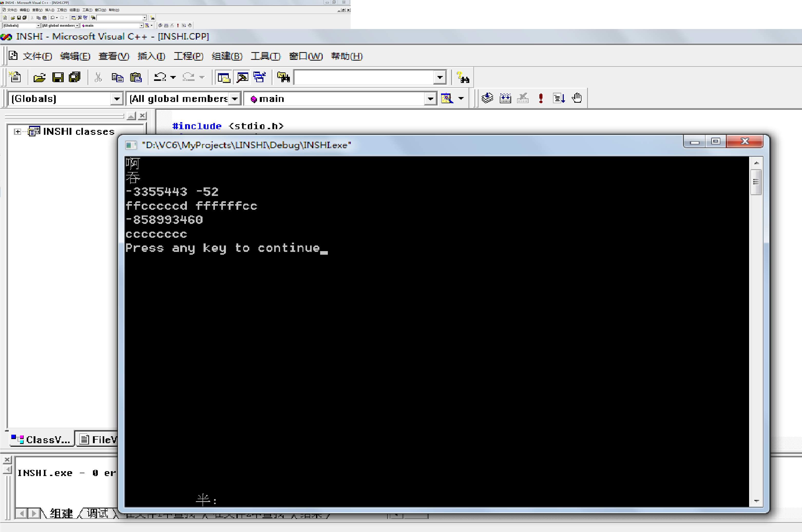Click the console scrollbar up arrow
Image resolution: width=802 pixels, height=532 pixels.
pyautogui.click(x=756, y=163)
